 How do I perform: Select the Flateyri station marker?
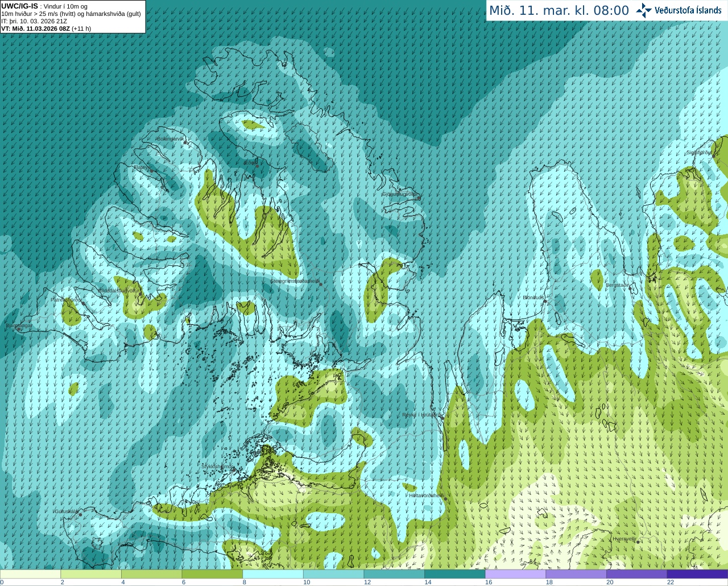click(x=151, y=171)
